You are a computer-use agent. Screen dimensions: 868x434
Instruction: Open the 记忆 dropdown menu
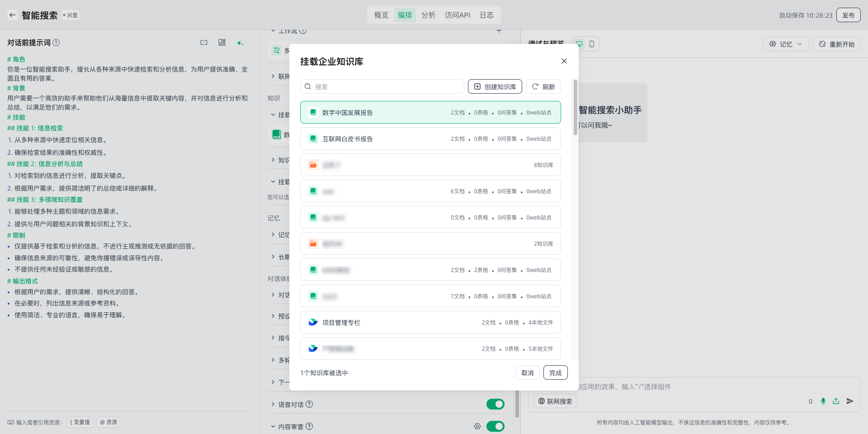(x=786, y=44)
